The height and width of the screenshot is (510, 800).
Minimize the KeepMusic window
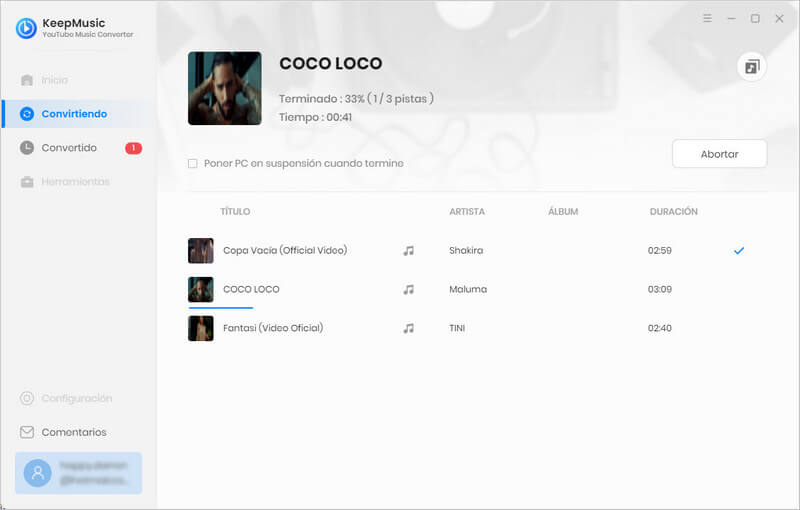(731, 18)
